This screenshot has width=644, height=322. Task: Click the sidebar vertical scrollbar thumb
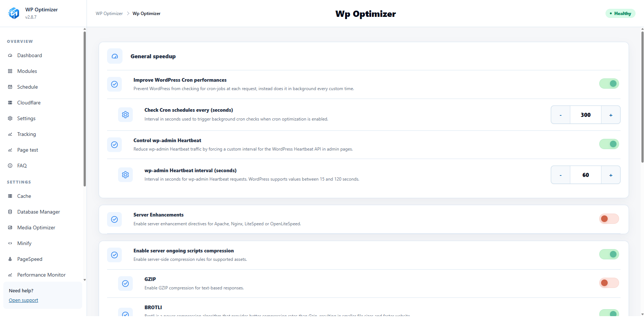(x=85, y=109)
